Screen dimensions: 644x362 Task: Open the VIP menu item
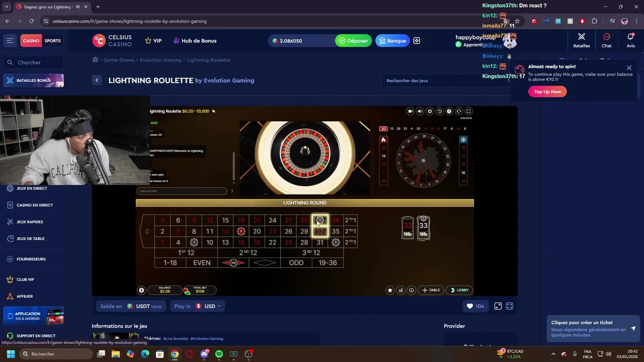(x=153, y=41)
